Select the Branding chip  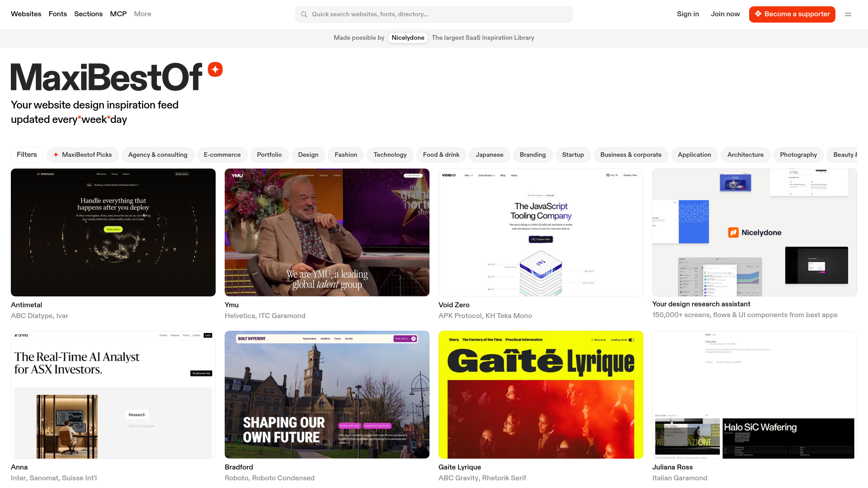533,155
